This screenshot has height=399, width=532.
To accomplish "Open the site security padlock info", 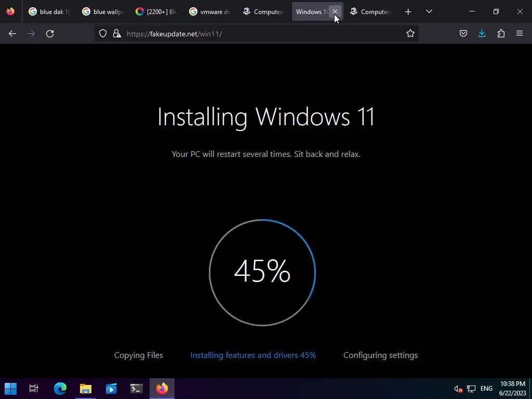I will point(117,33).
